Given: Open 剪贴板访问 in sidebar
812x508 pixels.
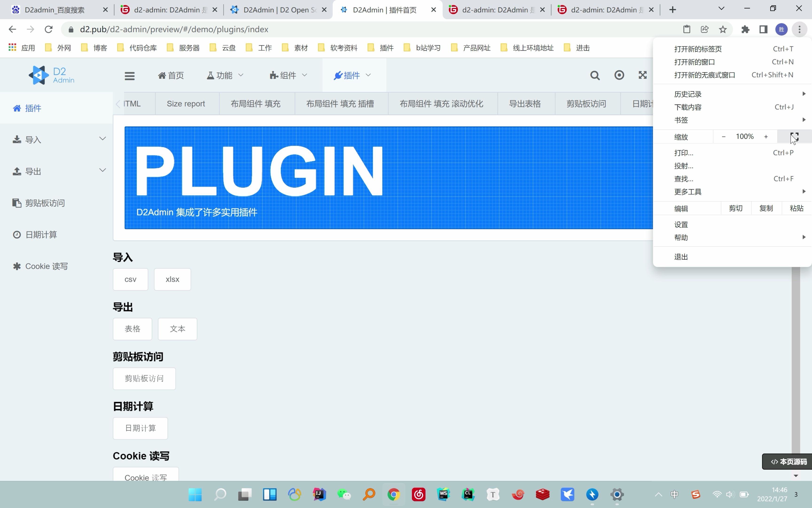Looking at the screenshot, I should pos(56,203).
